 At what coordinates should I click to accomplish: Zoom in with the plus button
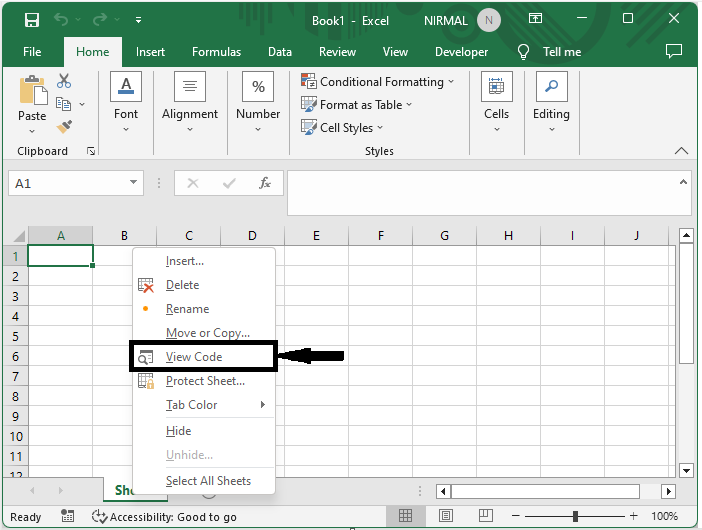point(634,516)
